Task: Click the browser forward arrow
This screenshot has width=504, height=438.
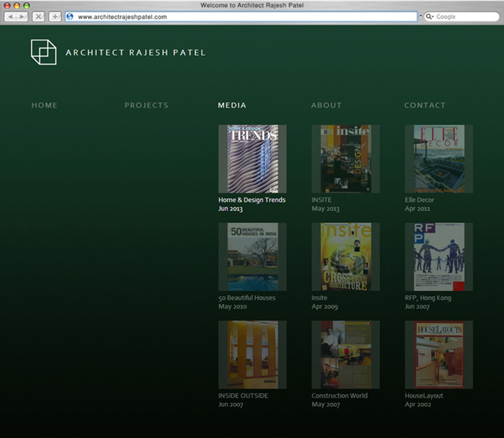Action: coord(22,16)
